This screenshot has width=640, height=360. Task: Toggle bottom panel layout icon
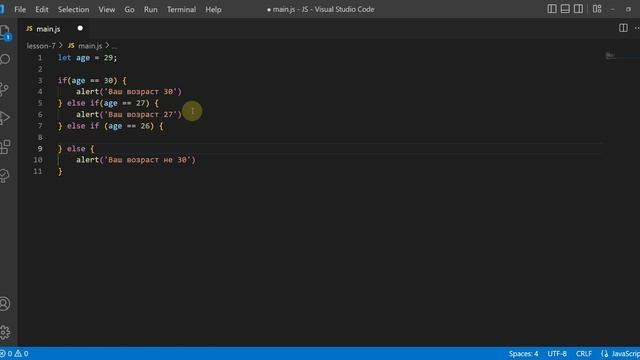[x=565, y=9]
